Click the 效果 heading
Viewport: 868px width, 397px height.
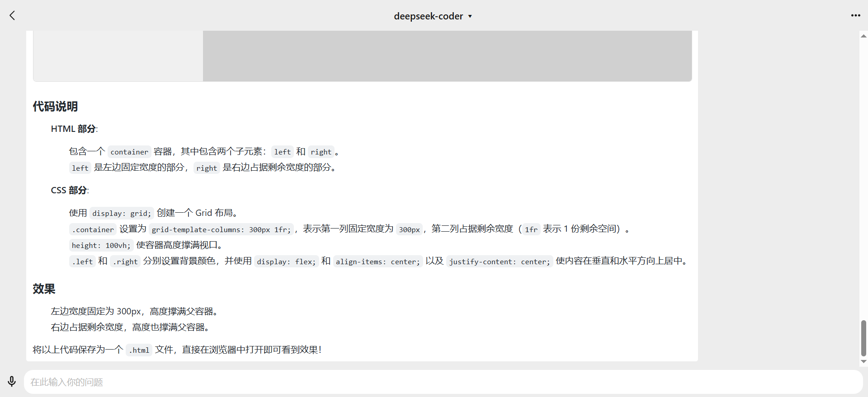pyautogui.click(x=44, y=289)
